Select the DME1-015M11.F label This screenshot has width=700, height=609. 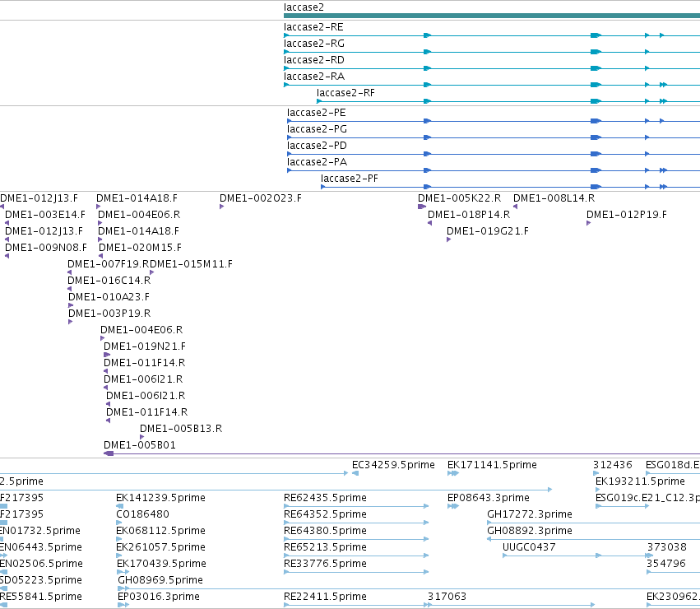(x=191, y=264)
